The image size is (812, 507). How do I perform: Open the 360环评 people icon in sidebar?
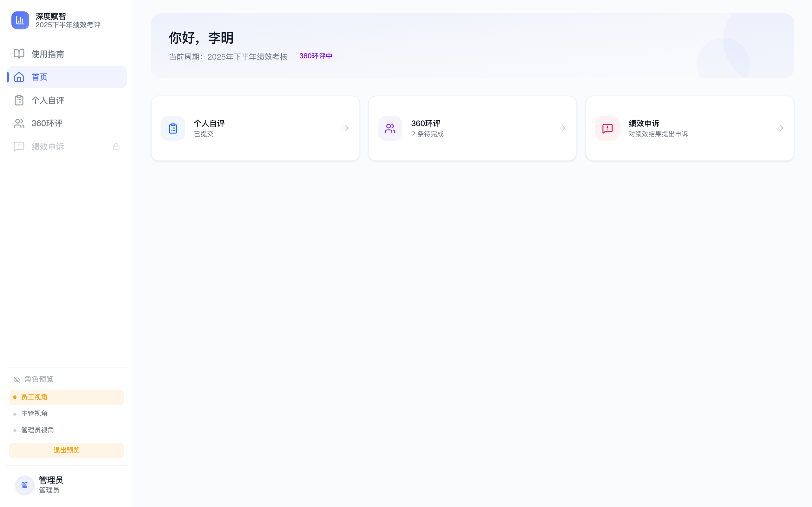(x=18, y=123)
